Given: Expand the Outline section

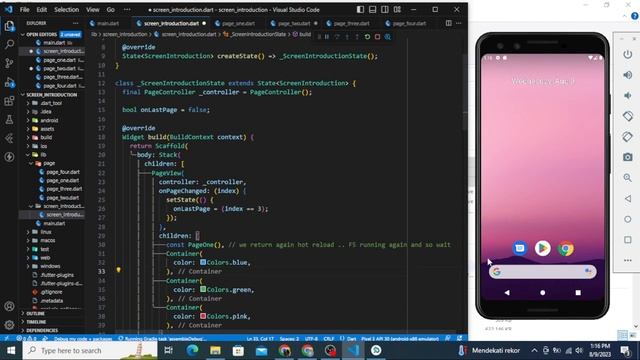Looking at the screenshot, I should 36,313.
